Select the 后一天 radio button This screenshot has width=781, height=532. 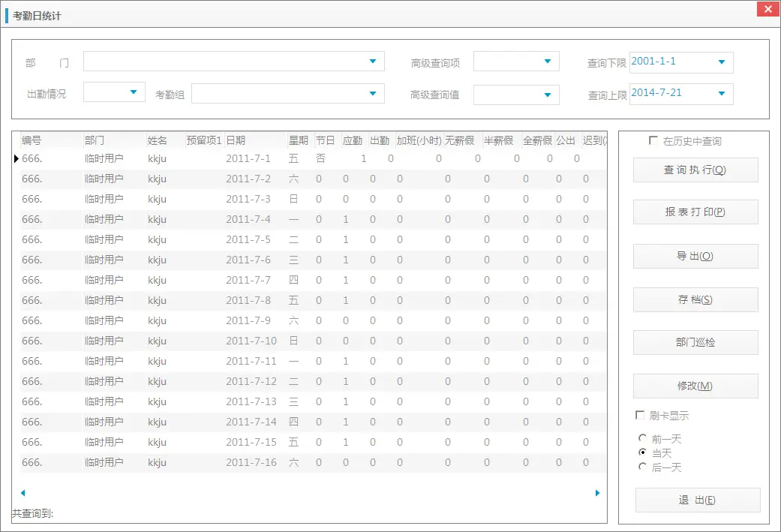[642, 467]
